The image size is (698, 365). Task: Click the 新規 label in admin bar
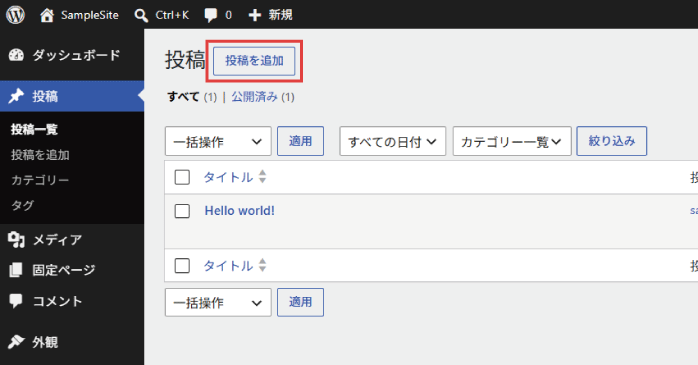pyautogui.click(x=280, y=15)
